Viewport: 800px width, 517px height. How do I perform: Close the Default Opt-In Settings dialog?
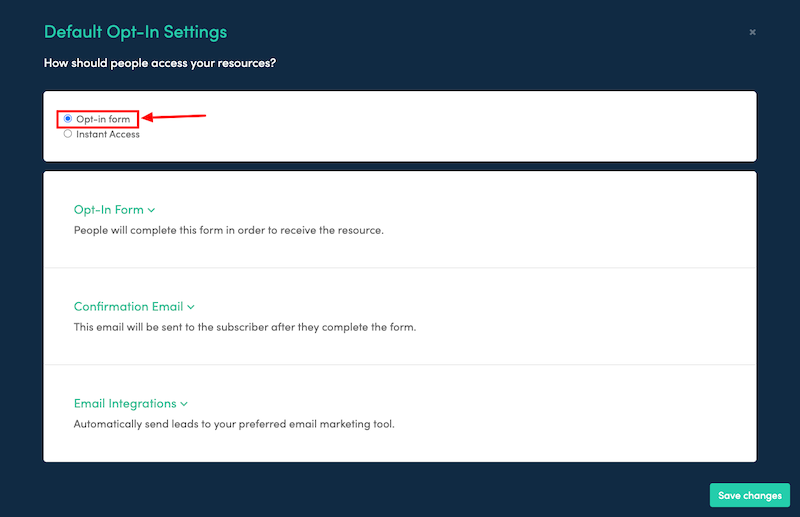pyautogui.click(x=753, y=32)
